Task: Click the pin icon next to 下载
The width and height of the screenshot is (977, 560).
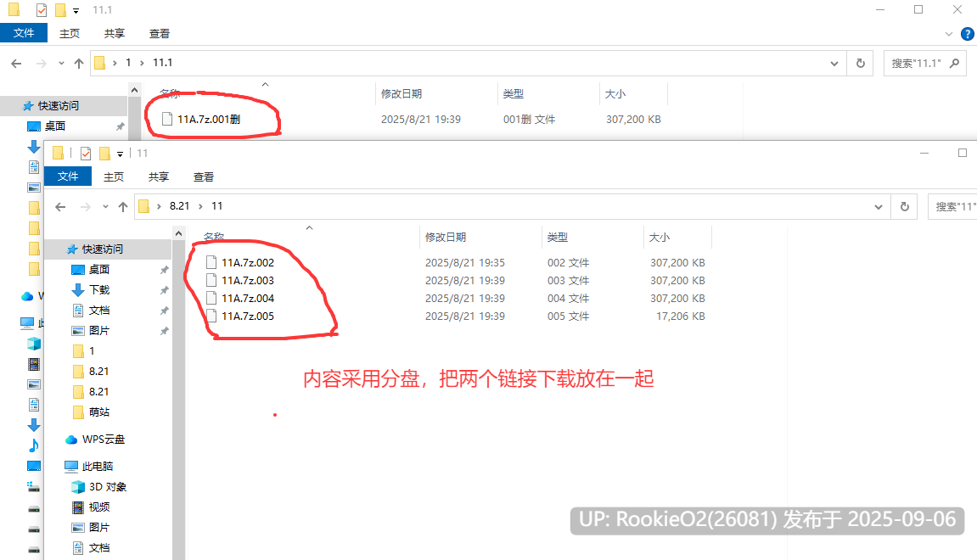Action: 164,290
